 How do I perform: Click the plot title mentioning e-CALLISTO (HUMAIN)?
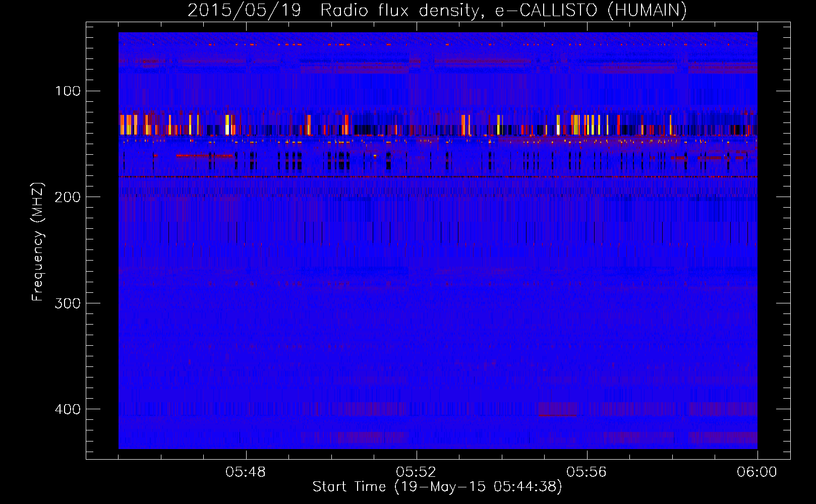coord(437,10)
